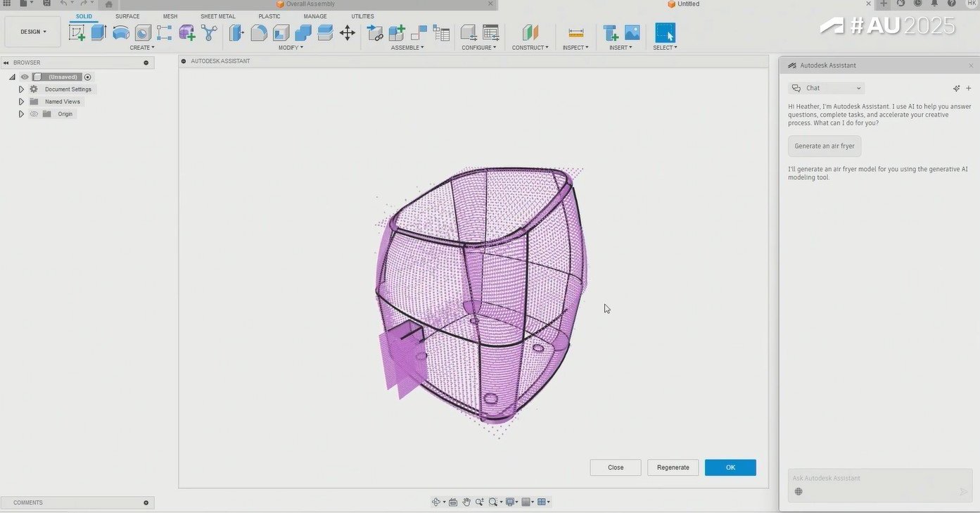Select the Create Sketch tool
980x513 pixels.
[x=77, y=32]
